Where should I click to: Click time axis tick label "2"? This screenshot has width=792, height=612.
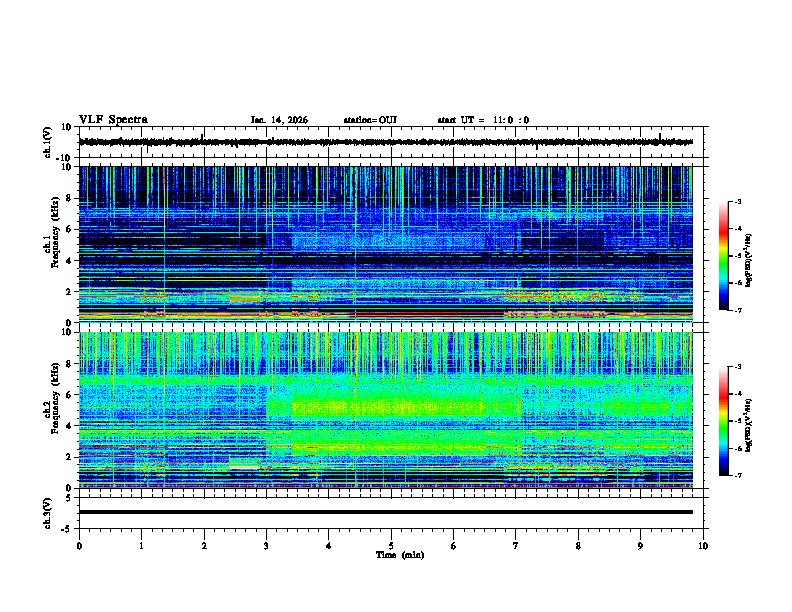[x=204, y=546]
